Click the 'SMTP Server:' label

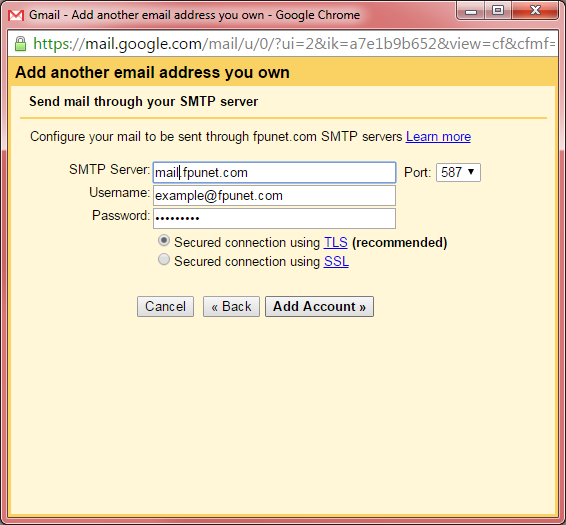tap(109, 169)
